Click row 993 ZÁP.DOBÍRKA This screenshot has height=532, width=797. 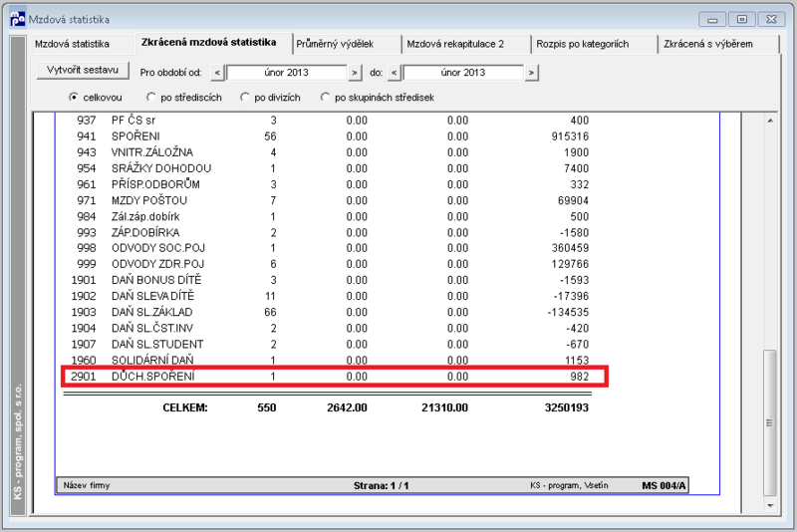[x=333, y=233]
